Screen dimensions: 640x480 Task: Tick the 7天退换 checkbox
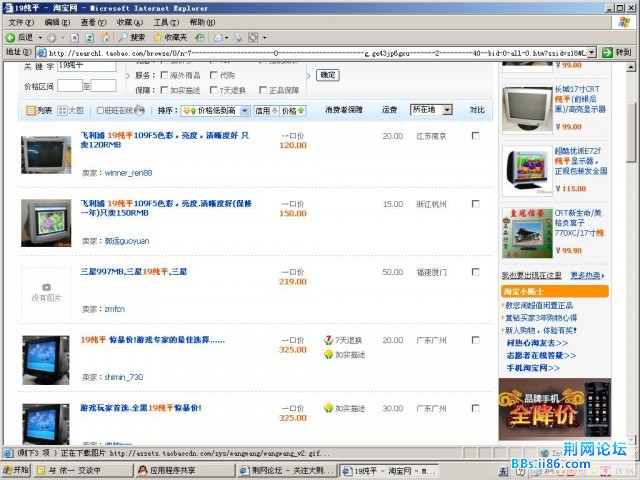[213, 90]
